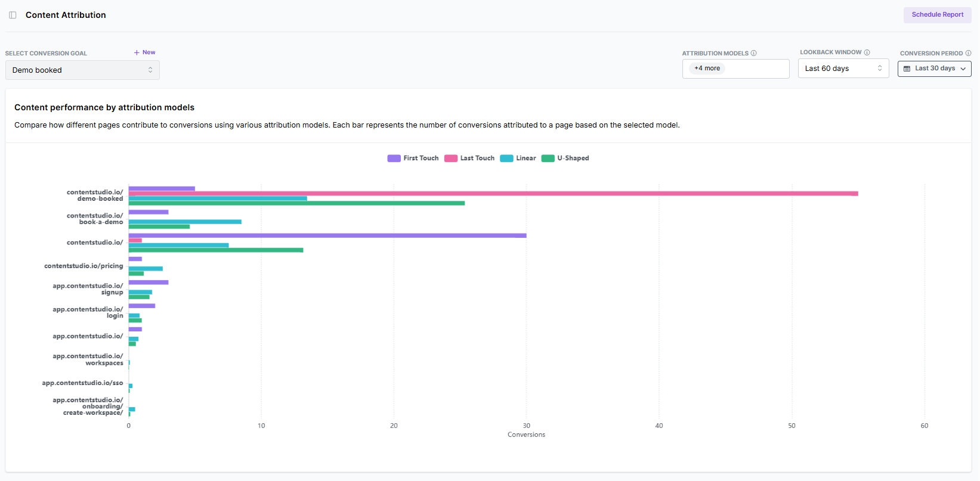This screenshot has width=980, height=481.
Task: Click the purple First Touch legend swatch
Action: coord(394,159)
